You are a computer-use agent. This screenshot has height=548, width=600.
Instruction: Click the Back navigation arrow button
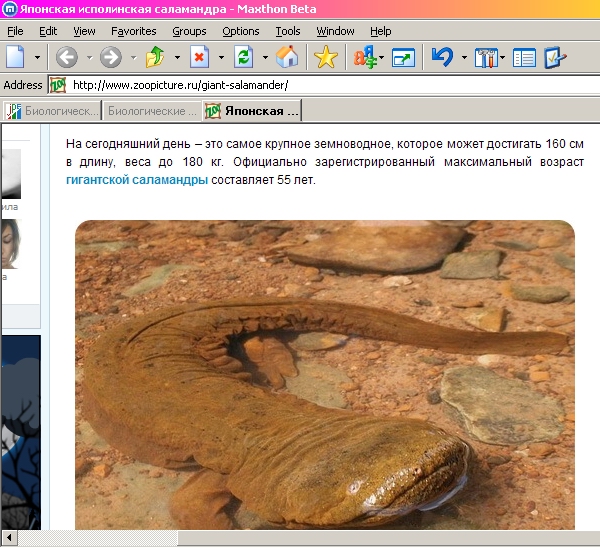point(66,57)
